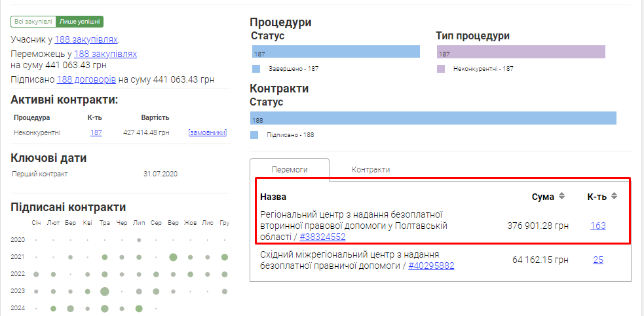Click the 163 contracts count link
Screen dimensions: 644x316
[597, 226]
